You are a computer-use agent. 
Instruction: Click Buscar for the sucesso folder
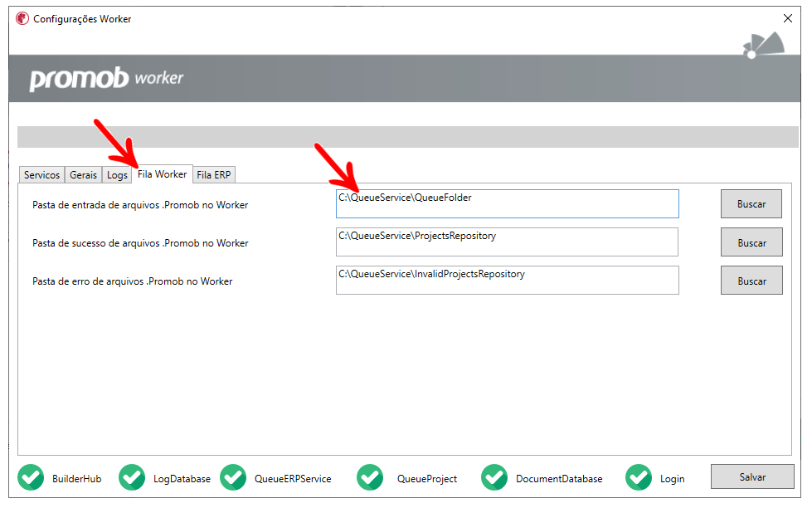(x=751, y=242)
